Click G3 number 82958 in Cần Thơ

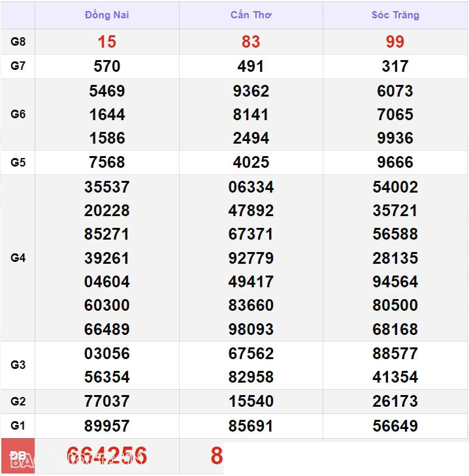click(x=251, y=377)
